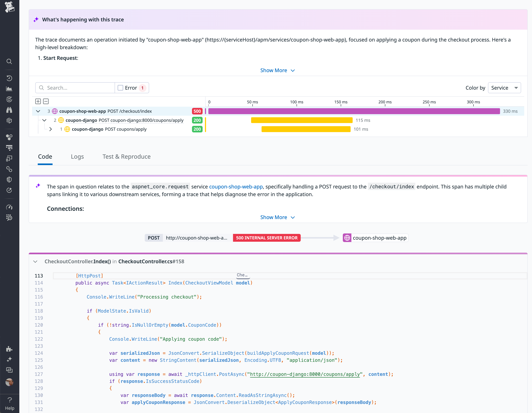Switch to the Logs tab

click(77, 156)
